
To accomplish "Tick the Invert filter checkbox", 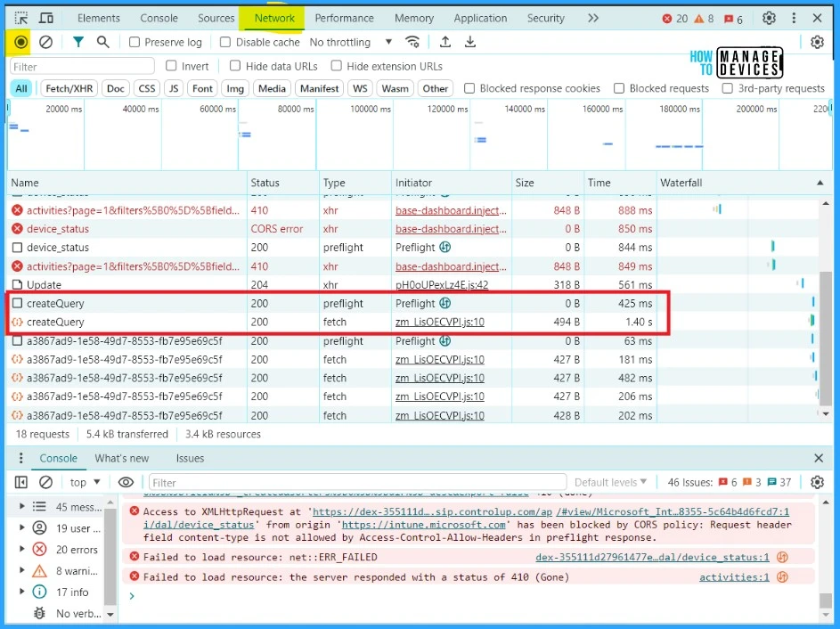I will click(171, 66).
